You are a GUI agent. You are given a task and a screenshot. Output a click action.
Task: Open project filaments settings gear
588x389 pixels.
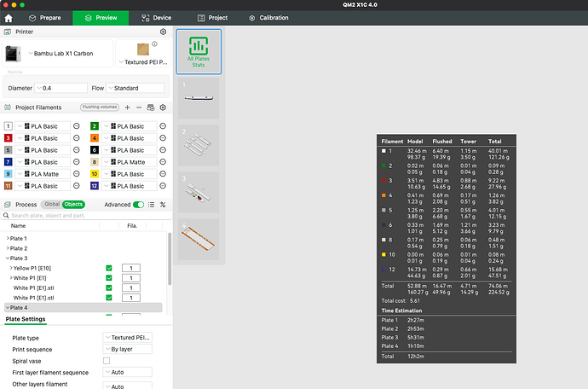pyautogui.click(x=163, y=107)
